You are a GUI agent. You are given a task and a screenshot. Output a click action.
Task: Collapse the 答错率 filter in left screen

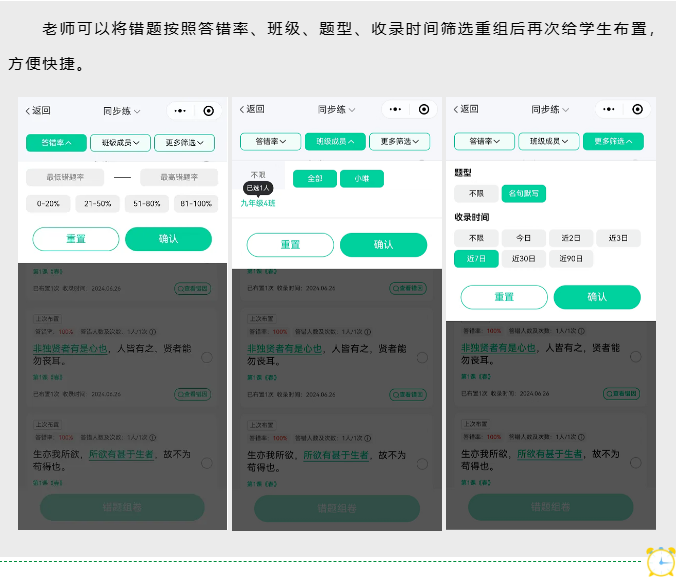tap(56, 143)
